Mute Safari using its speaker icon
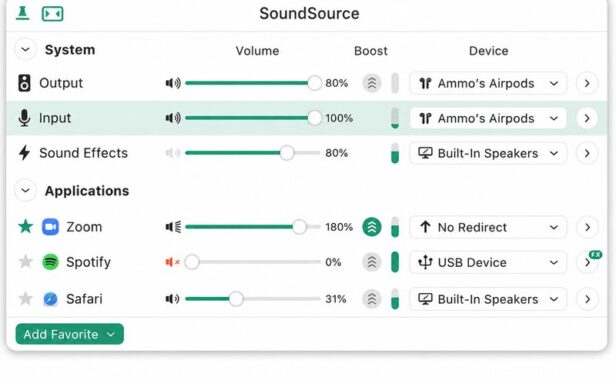Viewport: 616px width, 380px height. (x=172, y=299)
